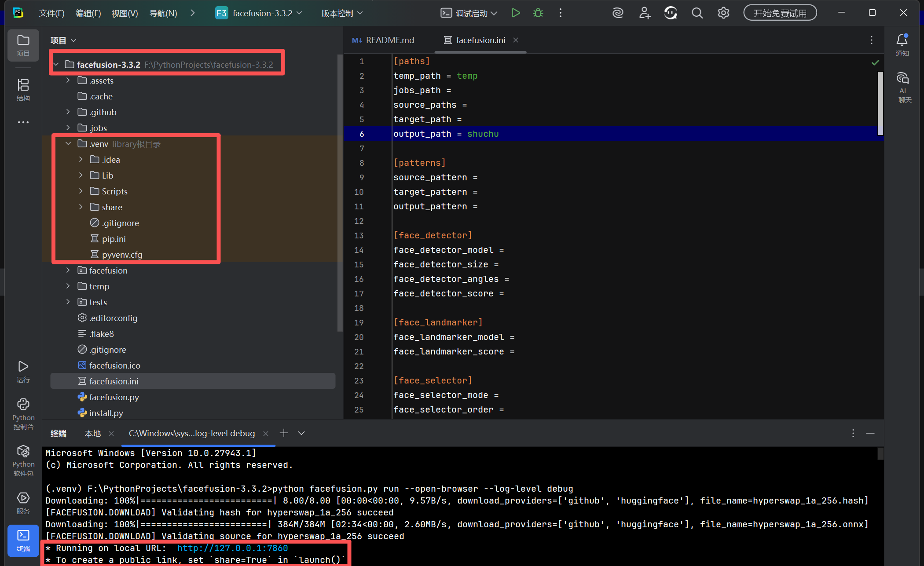Open the http://127.0.0.1:7860 link
The image size is (924, 566).
(x=232, y=548)
